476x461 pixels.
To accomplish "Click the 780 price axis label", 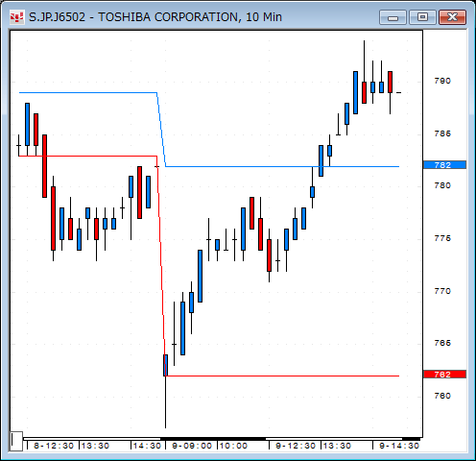I will pos(442,185).
